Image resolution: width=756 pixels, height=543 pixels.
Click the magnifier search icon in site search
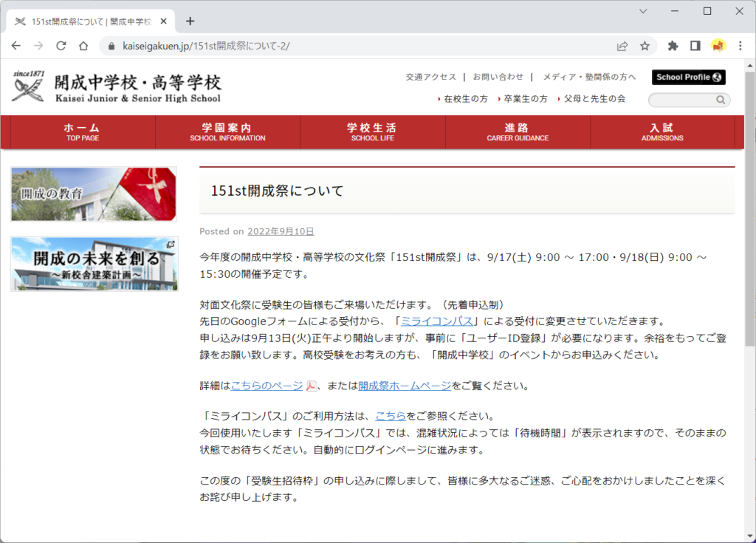(x=721, y=100)
